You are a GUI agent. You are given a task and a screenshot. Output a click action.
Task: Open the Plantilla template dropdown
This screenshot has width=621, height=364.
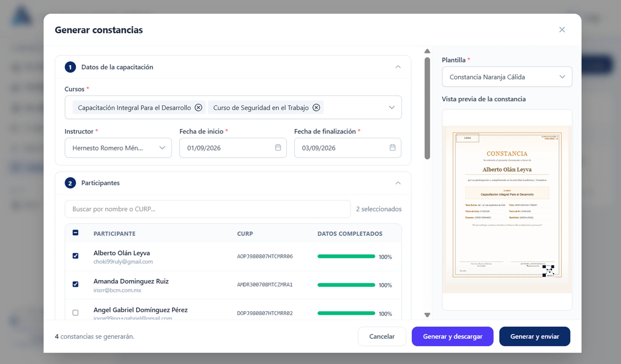507,77
